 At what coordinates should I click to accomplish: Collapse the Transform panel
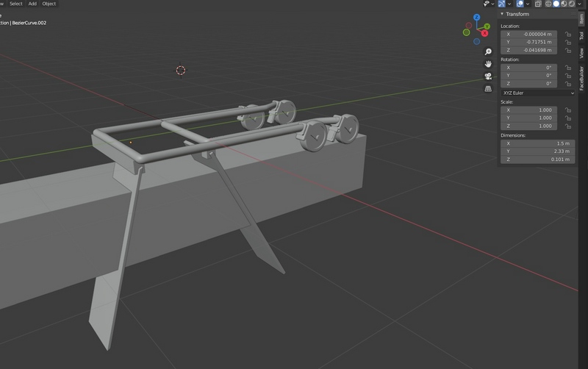[503, 14]
